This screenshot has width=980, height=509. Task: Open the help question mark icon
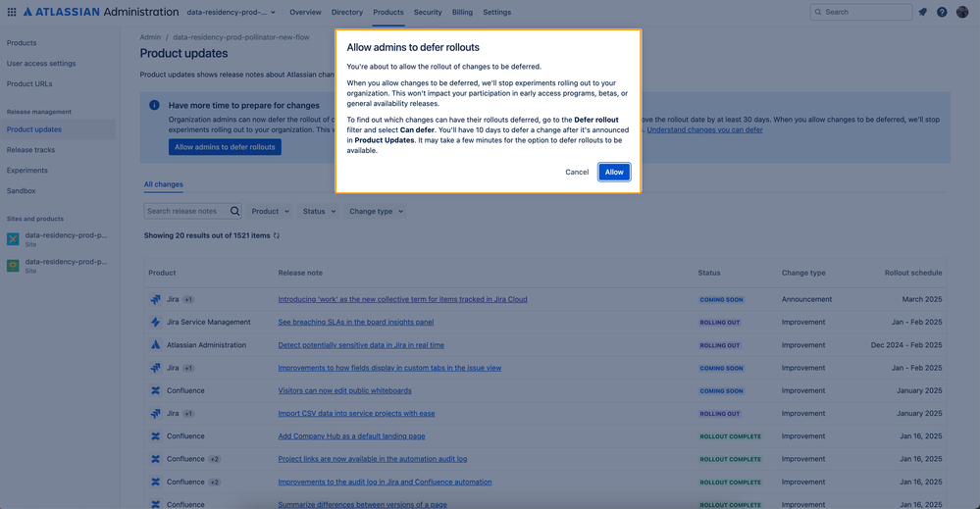942,12
